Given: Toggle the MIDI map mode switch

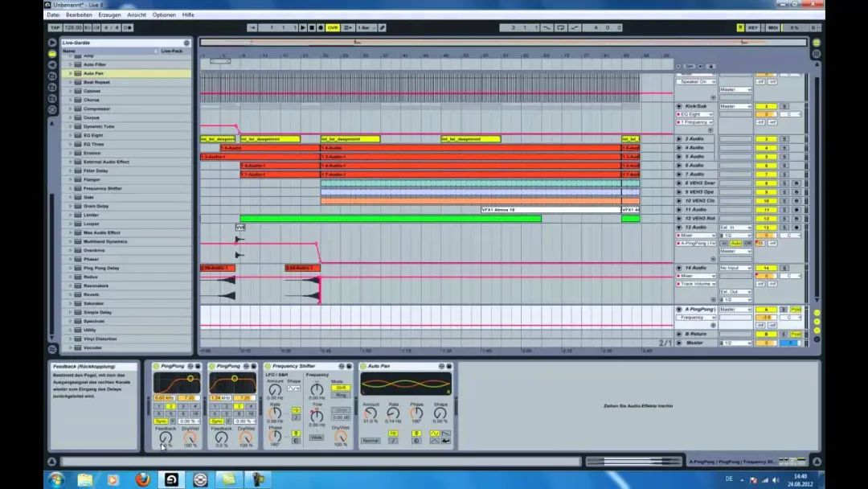Looking at the screenshot, I should click(773, 27).
